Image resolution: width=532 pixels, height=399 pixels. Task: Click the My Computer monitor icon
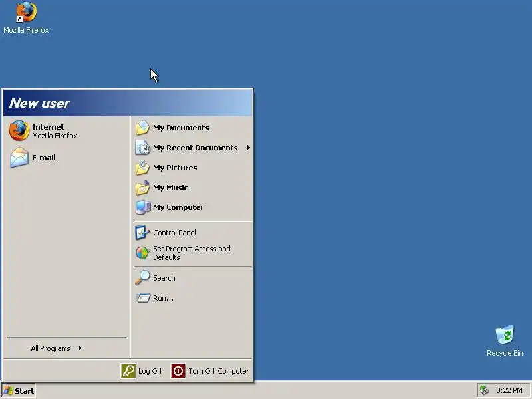(x=142, y=207)
